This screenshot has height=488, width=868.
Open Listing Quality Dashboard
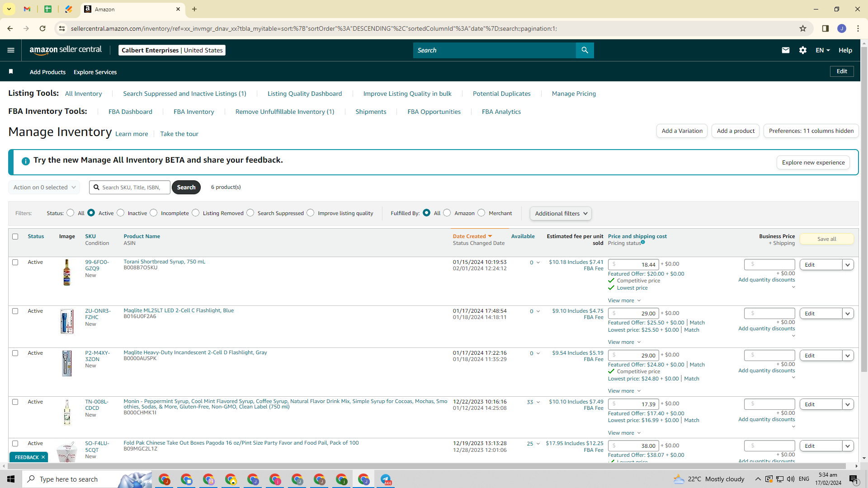pos(305,94)
